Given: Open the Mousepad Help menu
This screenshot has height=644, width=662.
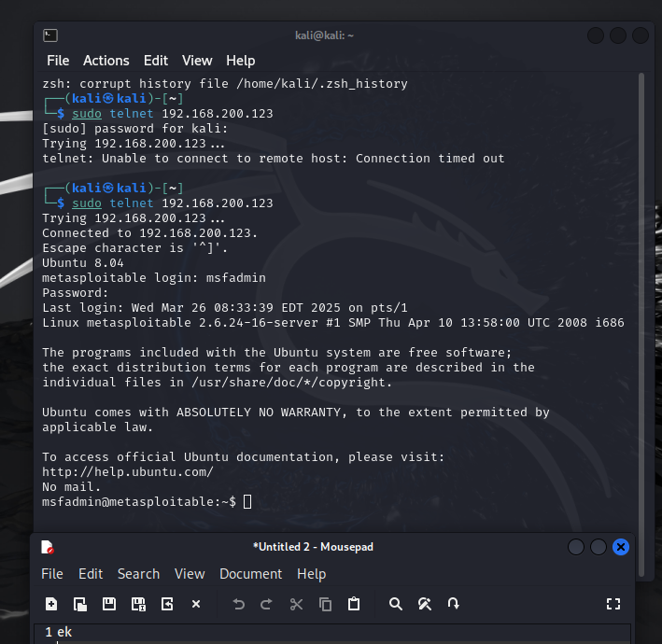Looking at the screenshot, I should click(311, 574).
